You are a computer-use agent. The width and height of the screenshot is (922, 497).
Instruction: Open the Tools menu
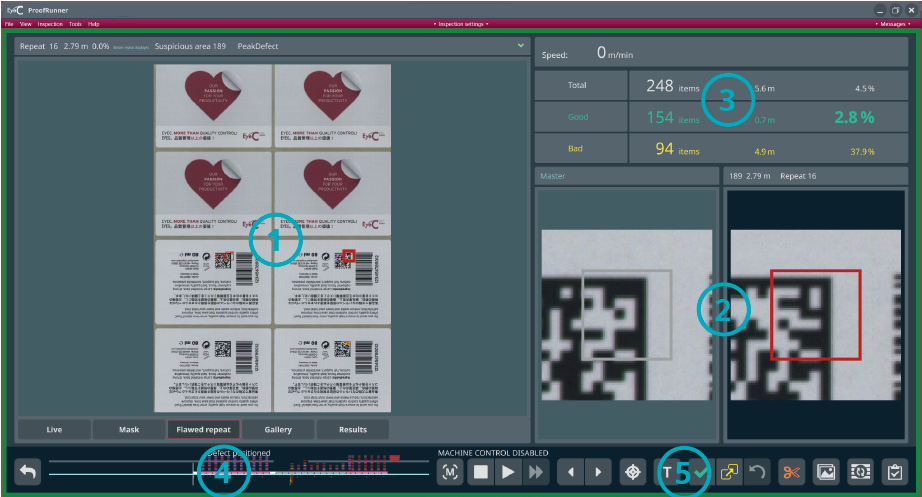tap(75, 24)
